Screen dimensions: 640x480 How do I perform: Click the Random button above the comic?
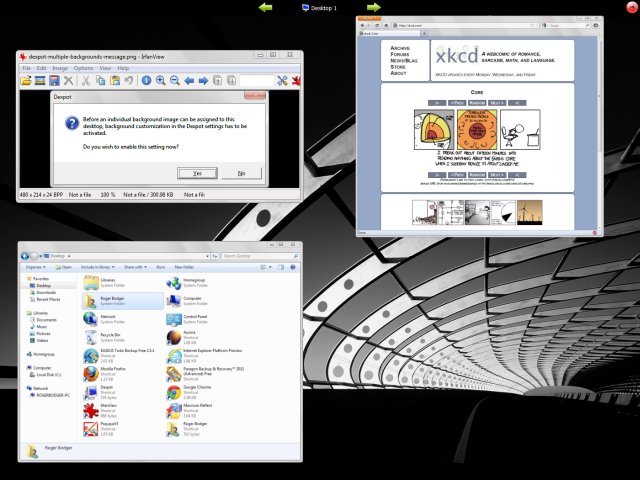point(478,103)
